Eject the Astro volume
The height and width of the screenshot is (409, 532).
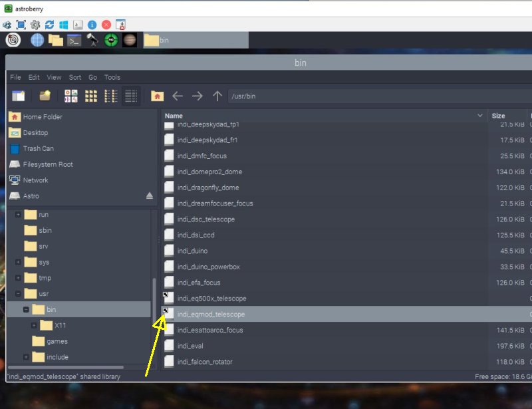(x=149, y=196)
